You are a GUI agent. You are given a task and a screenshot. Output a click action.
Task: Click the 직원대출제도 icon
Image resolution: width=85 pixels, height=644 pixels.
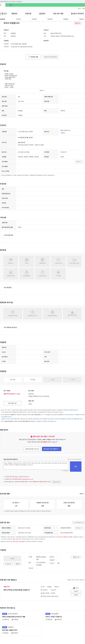click(27, 274)
